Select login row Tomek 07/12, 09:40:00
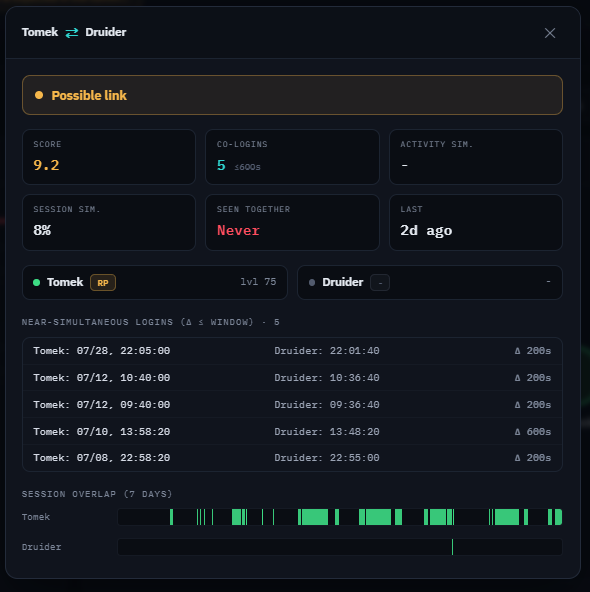This screenshot has width=590, height=592. (x=292, y=405)
